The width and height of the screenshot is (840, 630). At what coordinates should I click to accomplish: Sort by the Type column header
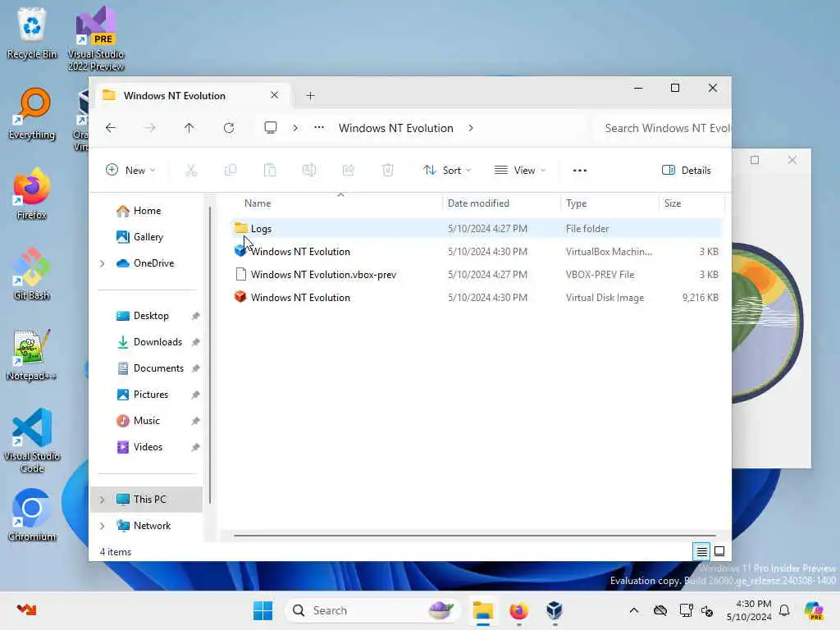click(x=577, y=203)
